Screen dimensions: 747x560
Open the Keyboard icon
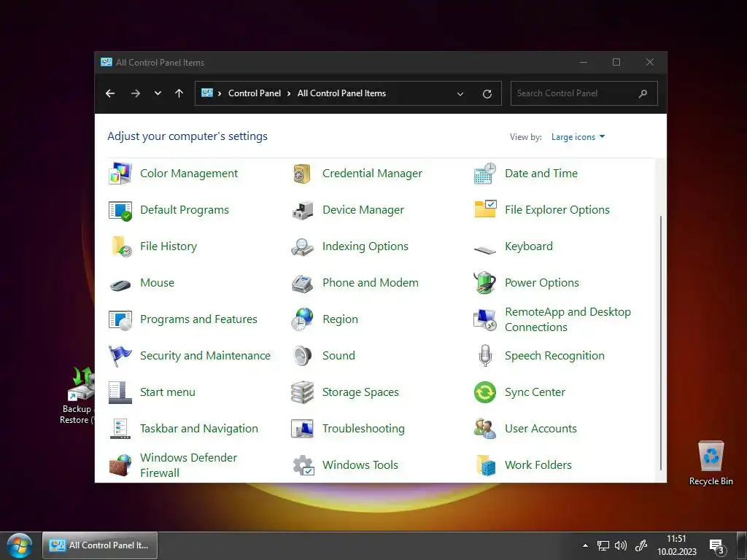pyautogui.click(x=485, y=249)
